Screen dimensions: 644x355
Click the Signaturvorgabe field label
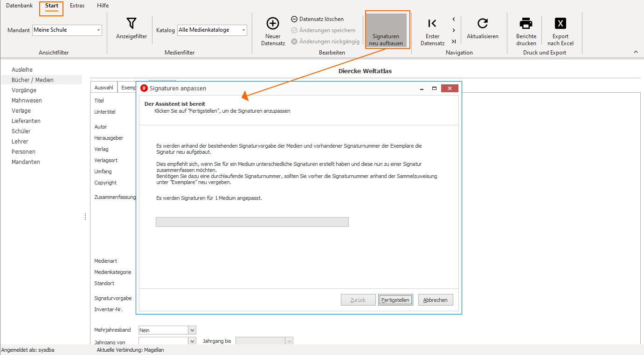[x=113, y=298]
